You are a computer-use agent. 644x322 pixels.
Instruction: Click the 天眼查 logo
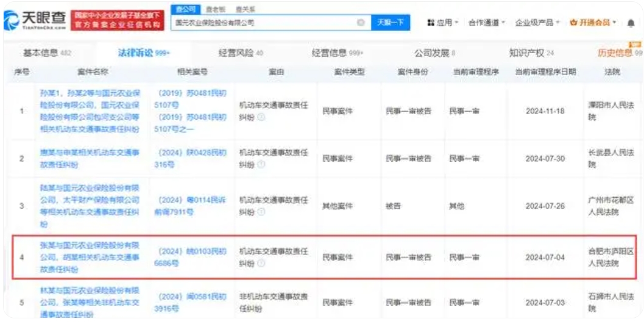35,20
